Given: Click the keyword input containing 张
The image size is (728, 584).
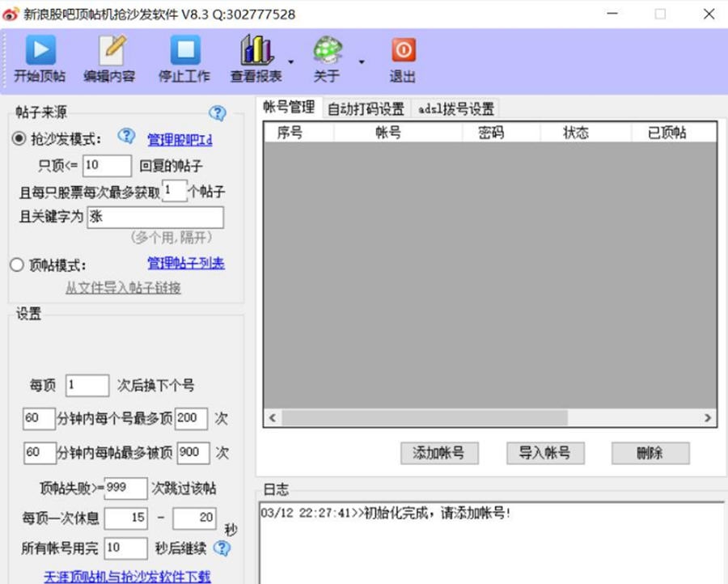Looking at the screenshot, I should (x=154, y=217).
